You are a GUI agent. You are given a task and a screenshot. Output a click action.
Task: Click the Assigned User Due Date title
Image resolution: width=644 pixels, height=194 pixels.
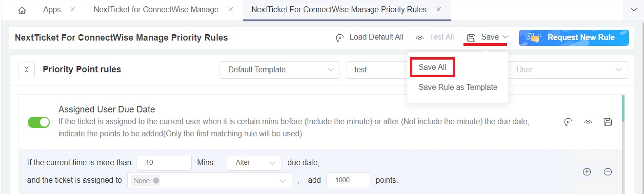pyautogui.click(x=107, y=109)
